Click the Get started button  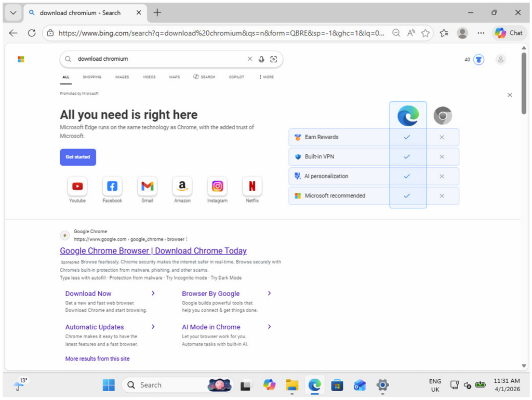78,157
